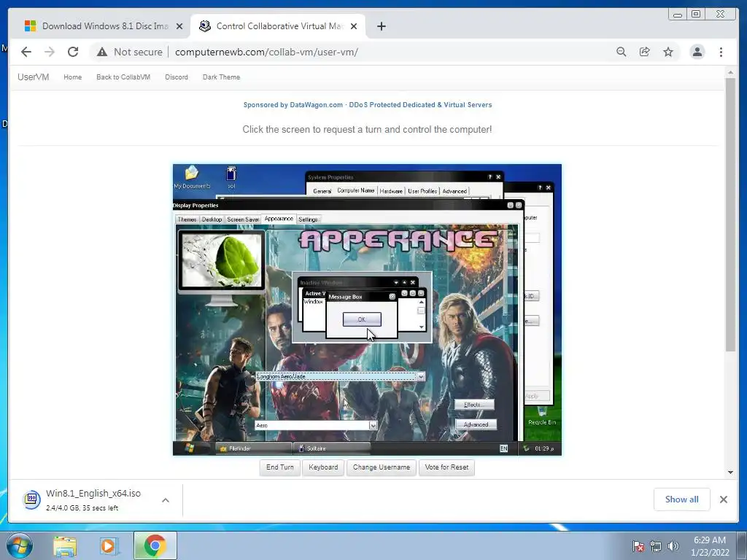Open a new tab with the plus button

pos(381,26)
